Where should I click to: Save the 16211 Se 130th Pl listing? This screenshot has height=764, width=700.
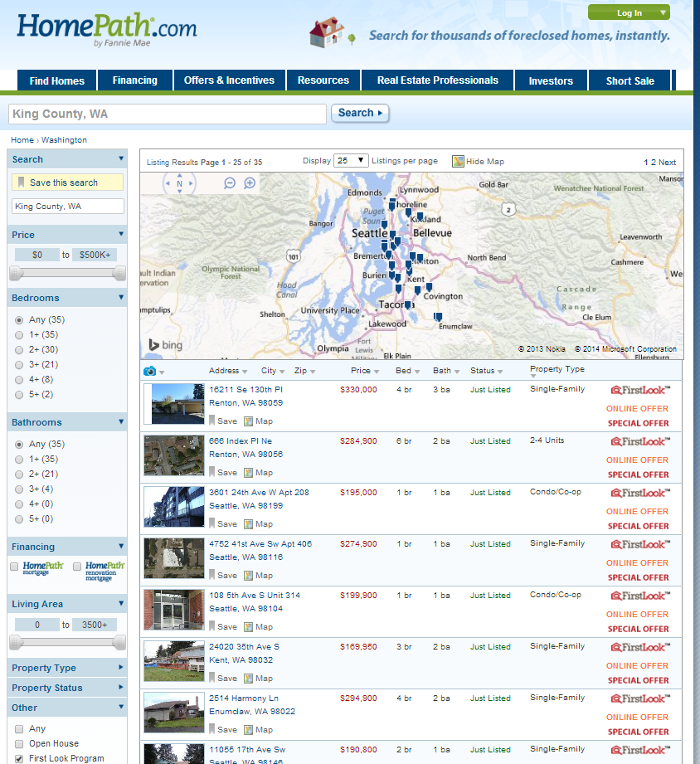[x=223, y=421]
